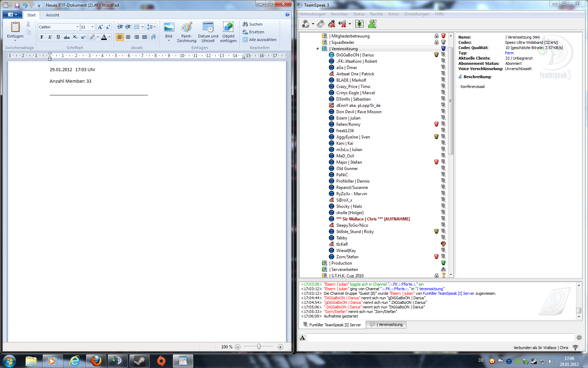The height and width of the screenshot is (368, 588).
Task: Open the Verbindungen menu
Action: click(312, 14)
